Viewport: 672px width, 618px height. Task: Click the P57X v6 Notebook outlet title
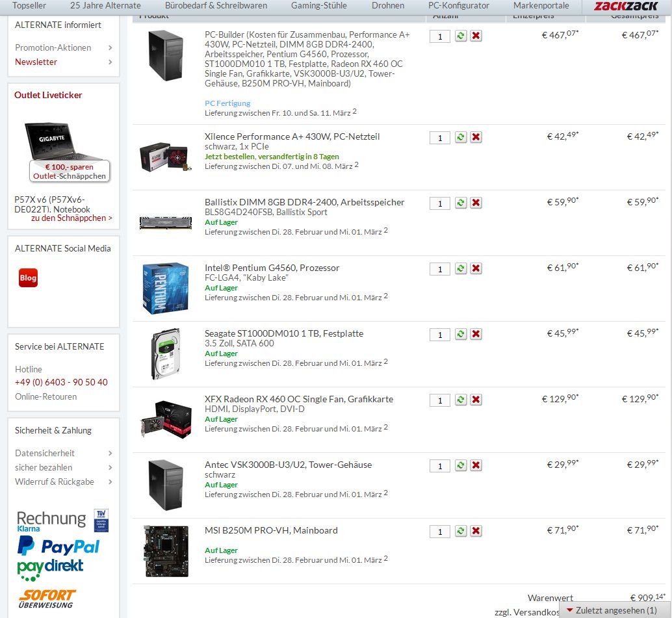coord(52,205)
